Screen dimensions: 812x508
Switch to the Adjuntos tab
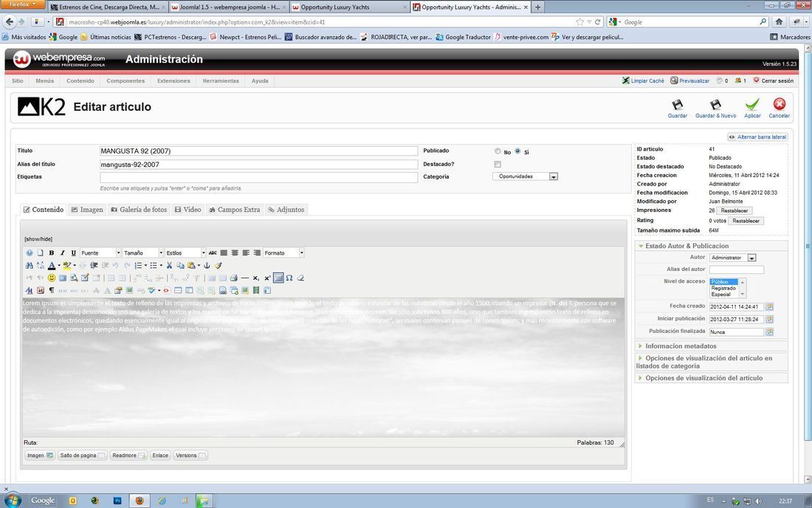click(286, 210)
